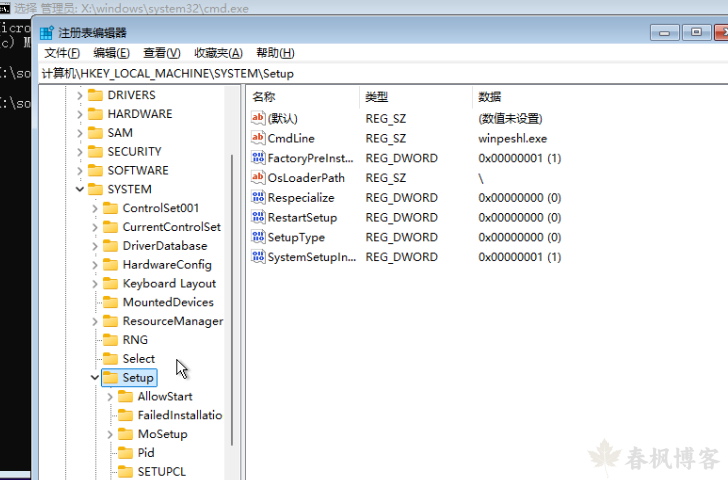
Task: Click the ControlSet001 folder icon
Action: coord(110,208)
